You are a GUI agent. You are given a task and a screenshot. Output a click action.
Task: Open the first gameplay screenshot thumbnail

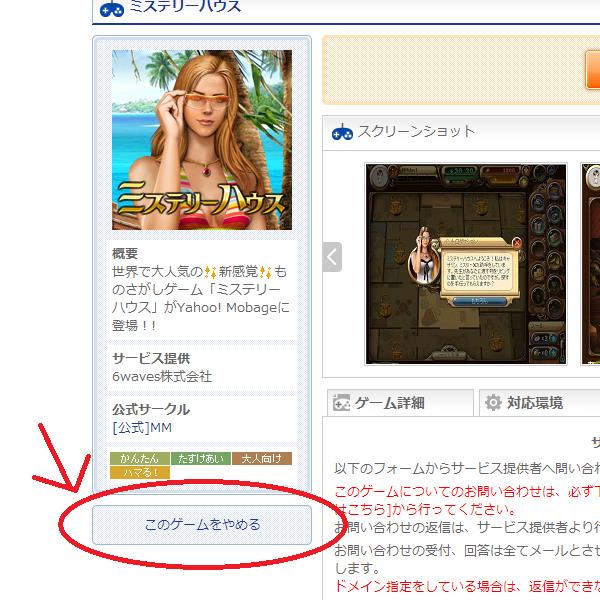click(466, 264)
